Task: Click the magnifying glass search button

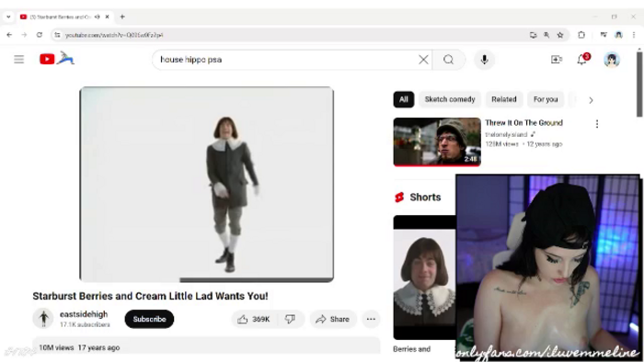Action: pyautogui.click(x=449, y=60)
